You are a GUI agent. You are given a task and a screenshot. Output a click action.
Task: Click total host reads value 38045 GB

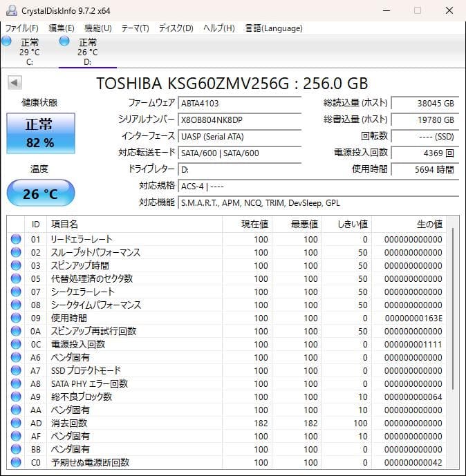click(425, 104)
